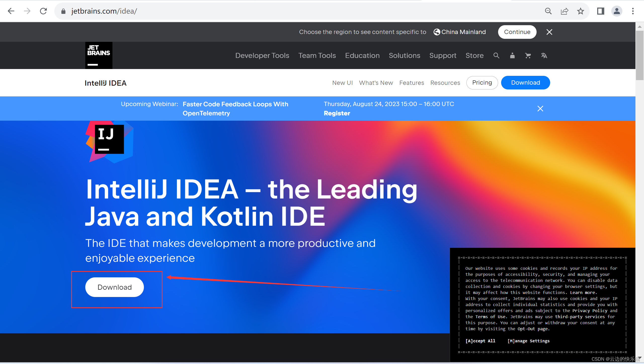The image size is (644, 364).
Task: Toggle the browser side panel icon
Action: (601, 11)
